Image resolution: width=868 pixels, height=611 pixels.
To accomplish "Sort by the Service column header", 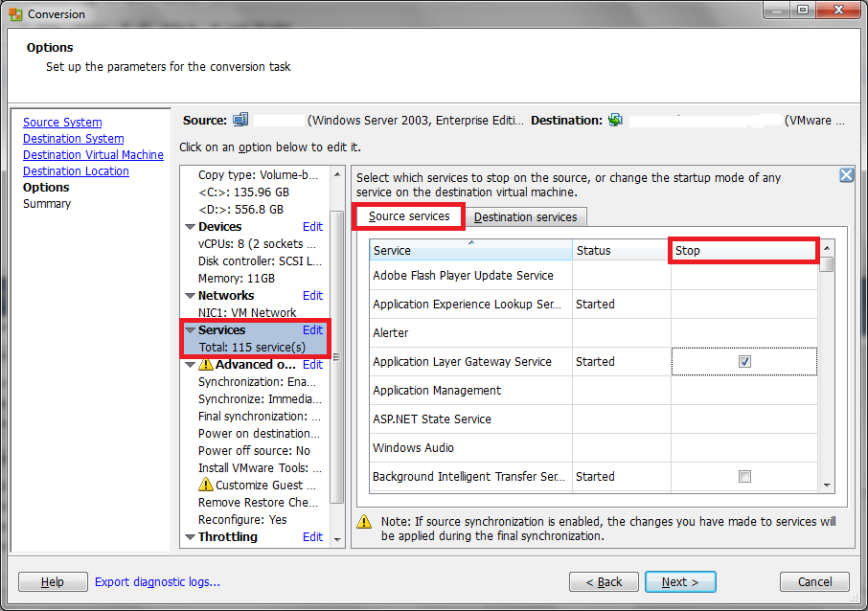I will (470, 250).
